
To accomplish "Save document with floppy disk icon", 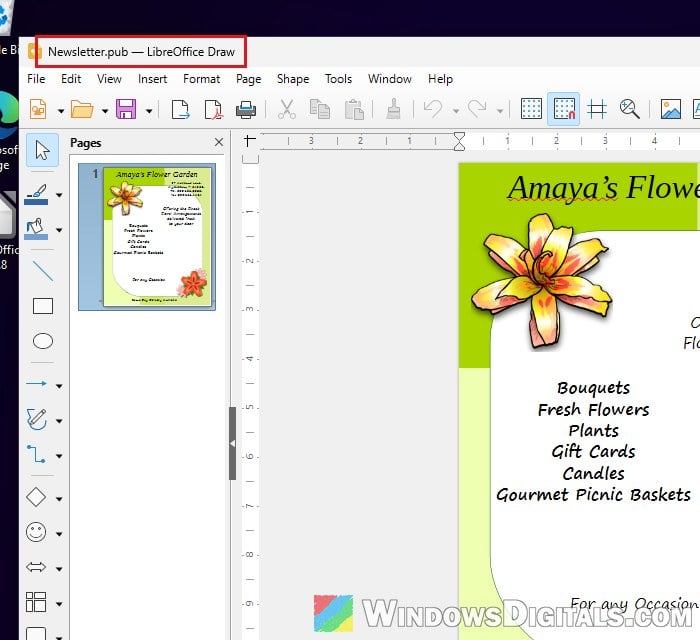I will tap(126, 109).
